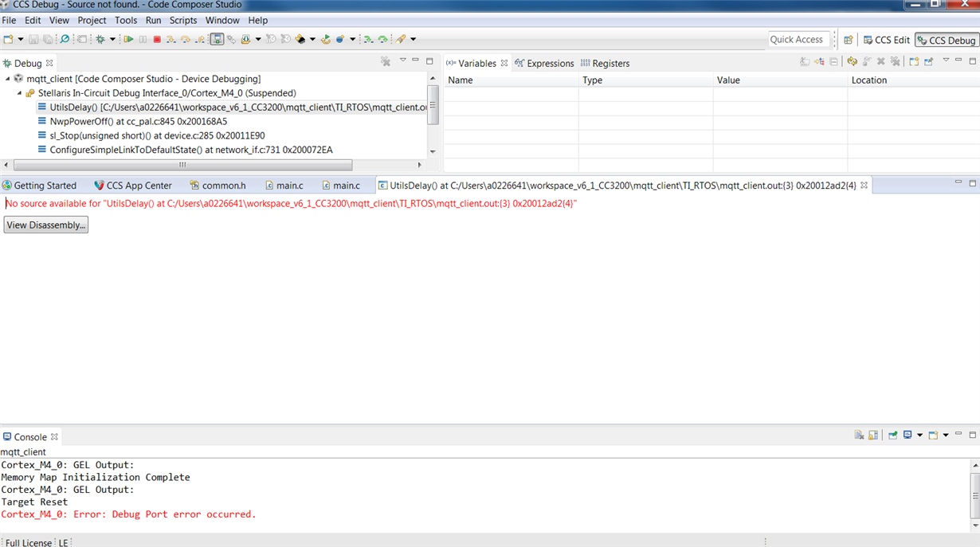This screenshot has width=980, height=547.
Task: Open the Load Program dropdown arrow
Action: (x=258, y=39)
